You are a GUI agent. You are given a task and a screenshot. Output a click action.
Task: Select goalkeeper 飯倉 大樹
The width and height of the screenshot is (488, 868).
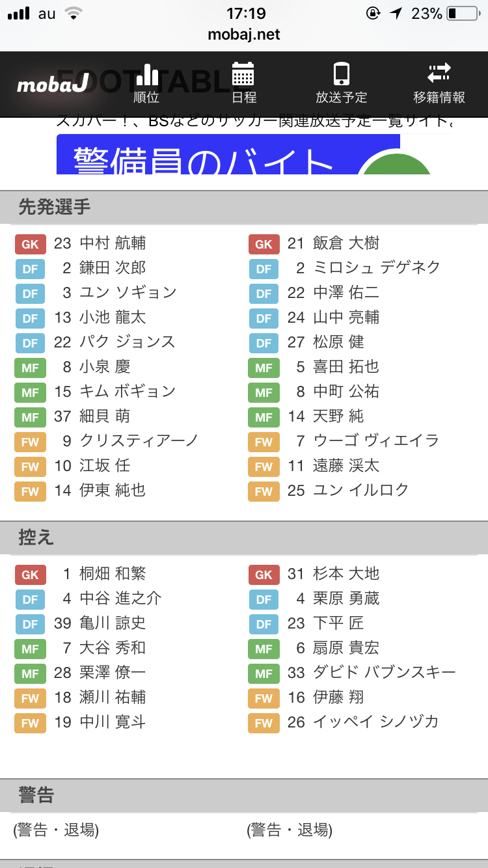click(346, 243)
